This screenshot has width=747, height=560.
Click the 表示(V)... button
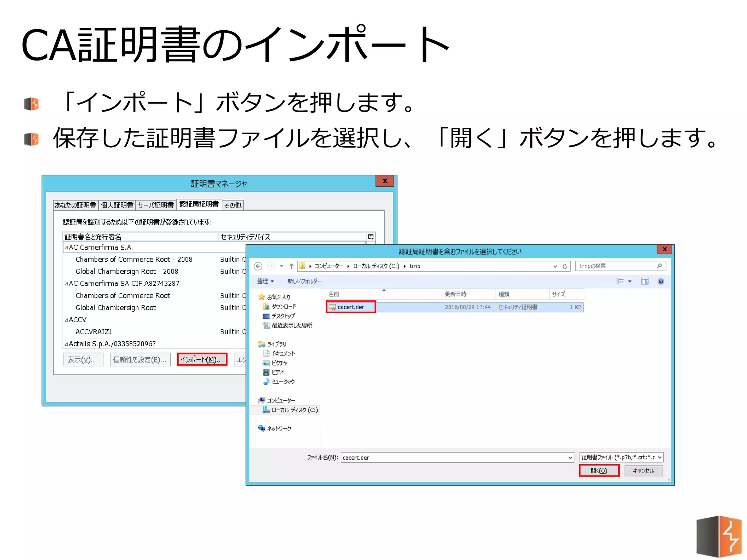(83, 359)
